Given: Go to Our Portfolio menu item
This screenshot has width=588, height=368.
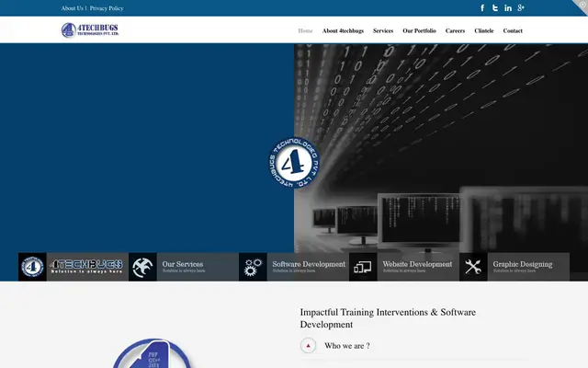Looking at the screenshot, I should coord(419,30).
